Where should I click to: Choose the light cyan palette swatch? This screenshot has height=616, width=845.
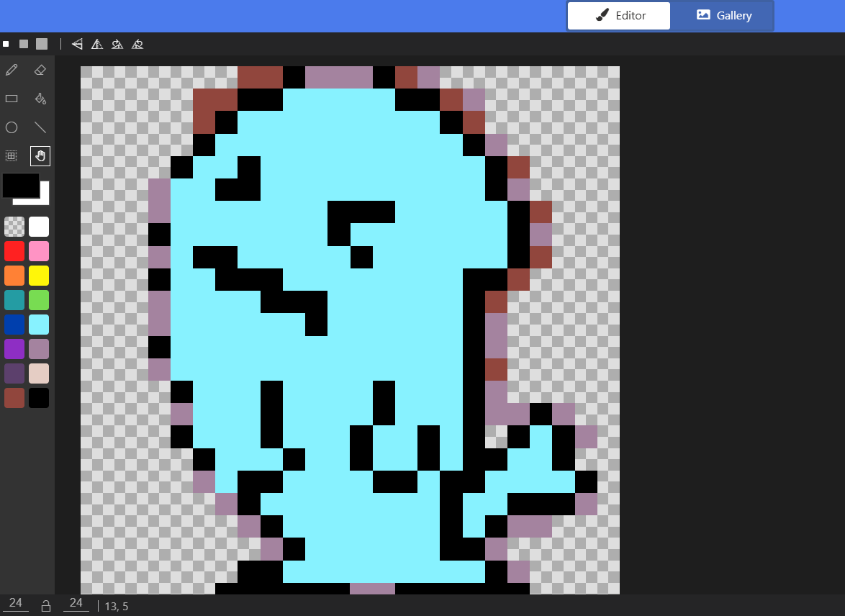tap(39, 325)
